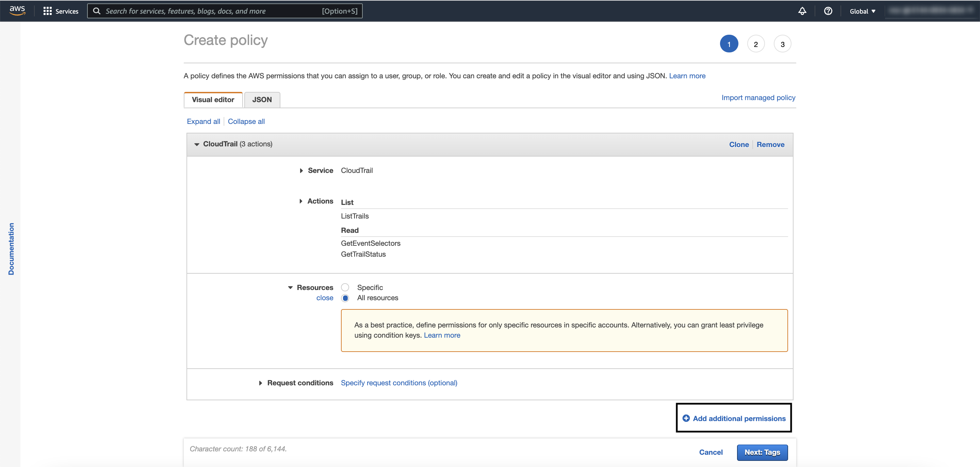Open Learn more in policy description

point(687,76)
